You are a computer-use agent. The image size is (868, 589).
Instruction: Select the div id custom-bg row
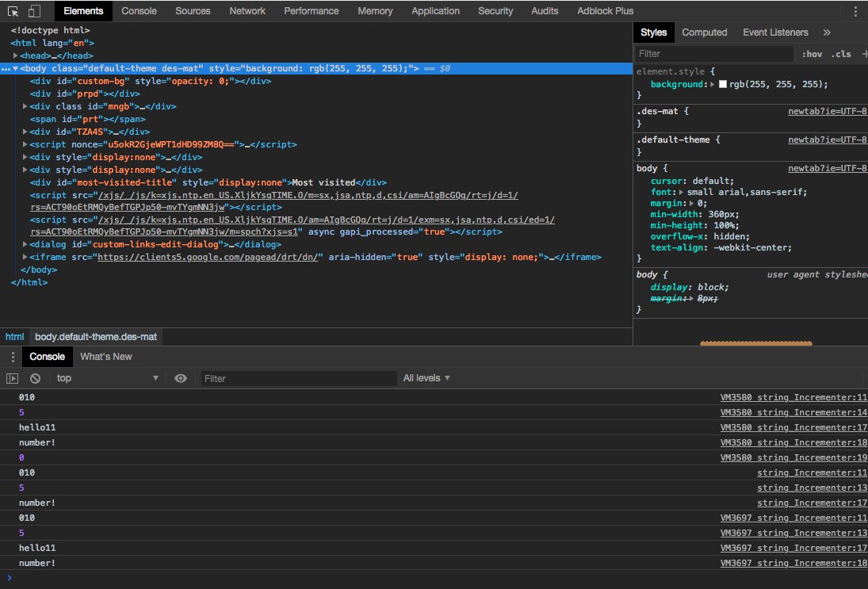coord(316,82)
